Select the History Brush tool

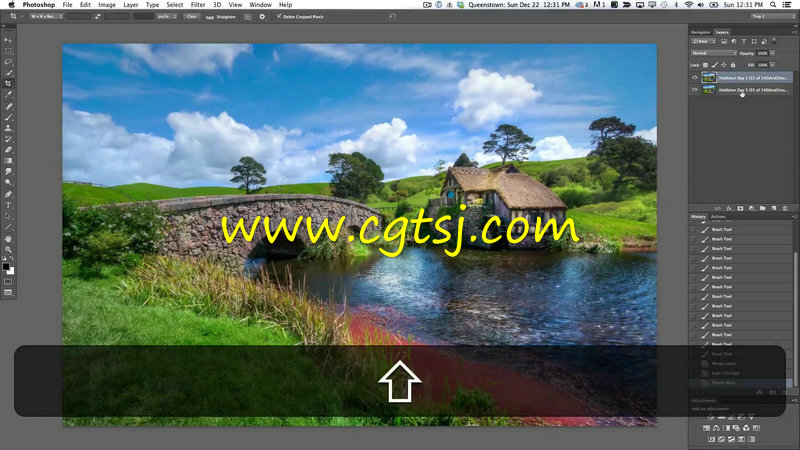pos(8,139)
